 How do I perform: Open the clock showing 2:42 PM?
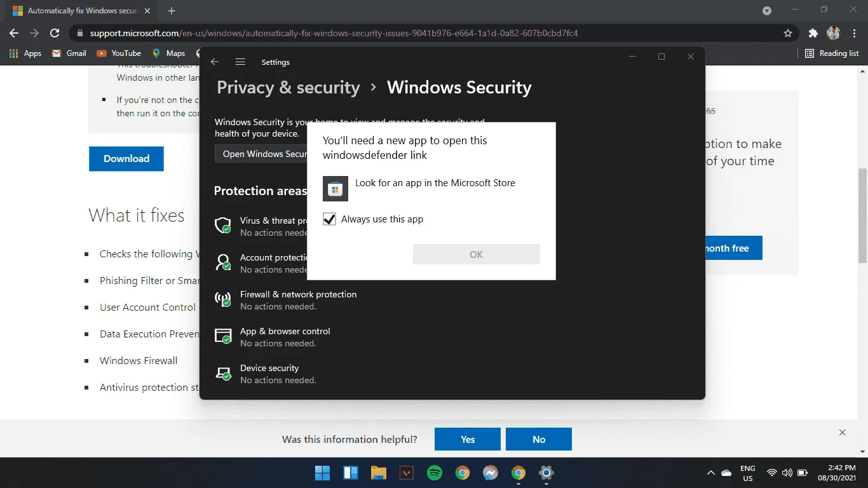tap(838, 473)
